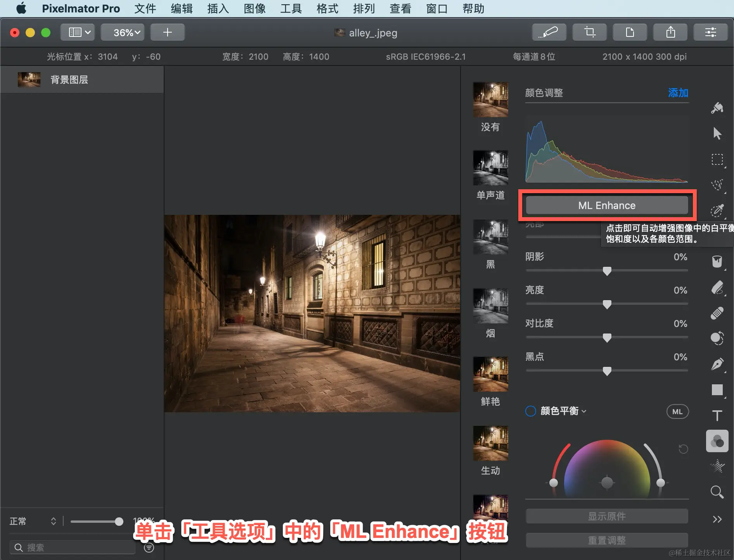Open the Image (图像) menu
The height and width of the screenshot is (560, 734).
coord(254,9)
